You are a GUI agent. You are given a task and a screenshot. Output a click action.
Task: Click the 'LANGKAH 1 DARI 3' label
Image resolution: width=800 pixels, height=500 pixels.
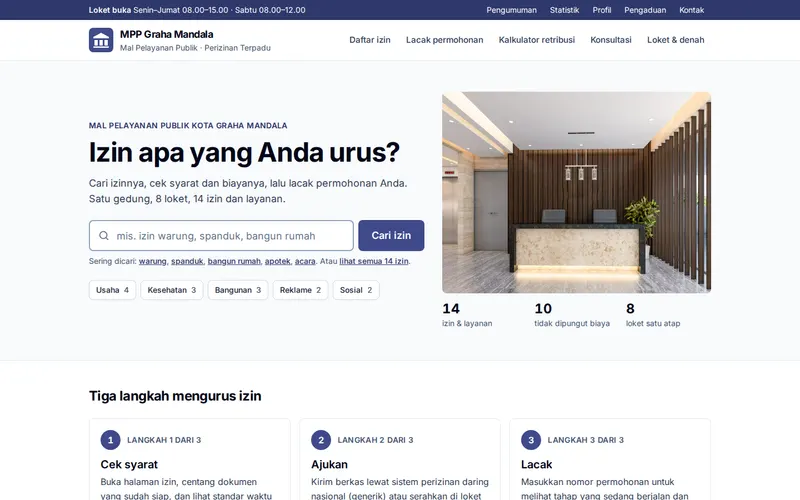(x=164, y=440)
